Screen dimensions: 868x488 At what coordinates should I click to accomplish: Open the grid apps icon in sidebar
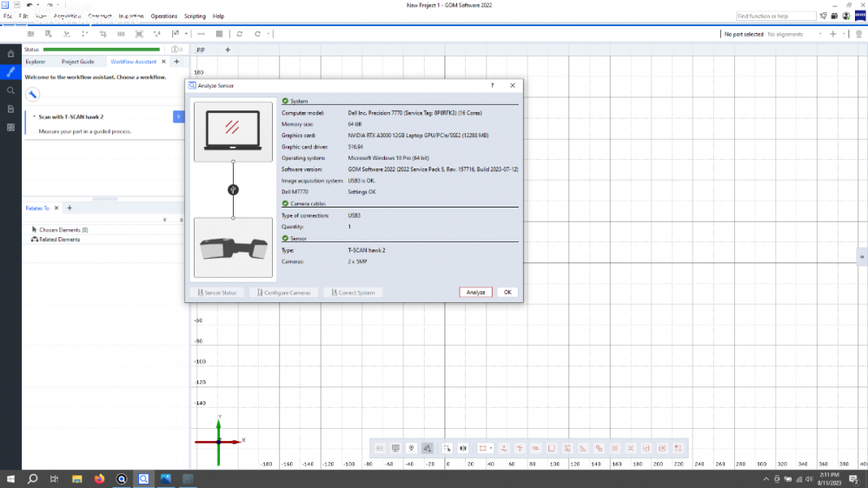pos(10,128)
